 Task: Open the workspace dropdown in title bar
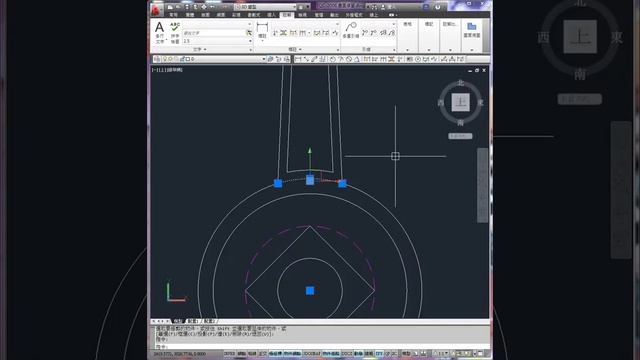click(x=294, y=7)
